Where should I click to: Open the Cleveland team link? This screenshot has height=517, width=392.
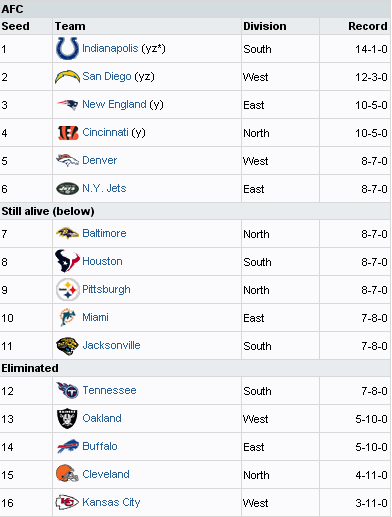coord(106,474)
